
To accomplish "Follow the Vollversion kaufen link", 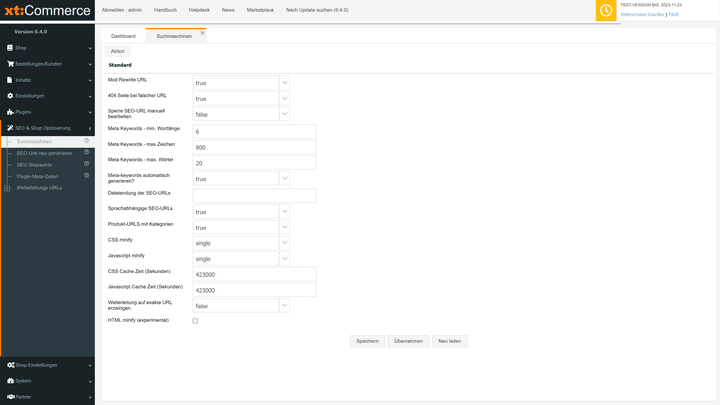I will (642, 15).
